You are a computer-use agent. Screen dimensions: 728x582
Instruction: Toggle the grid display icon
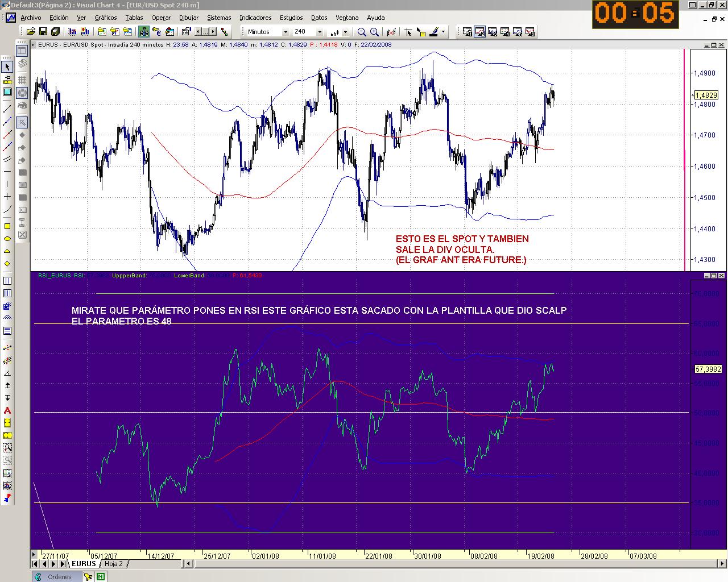coord(22,80)
